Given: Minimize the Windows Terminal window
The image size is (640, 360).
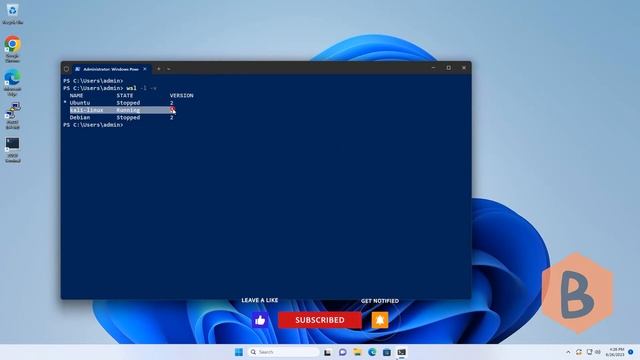Looking at the screenshot, I should coord(433,68).
